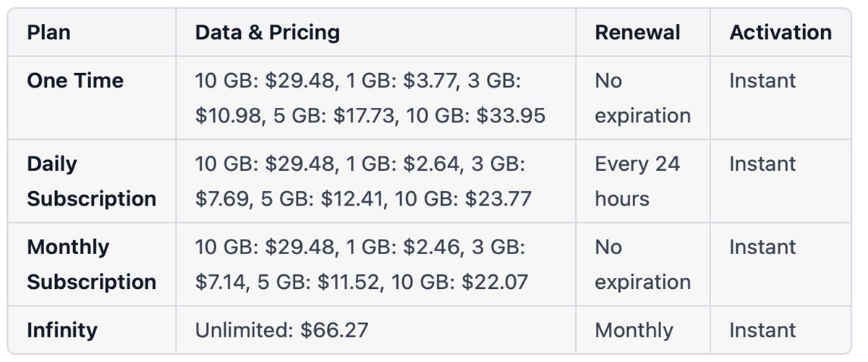868x362 pixels.
Task: Click the "Renewal" column header
Action: [x=637, y=33]
